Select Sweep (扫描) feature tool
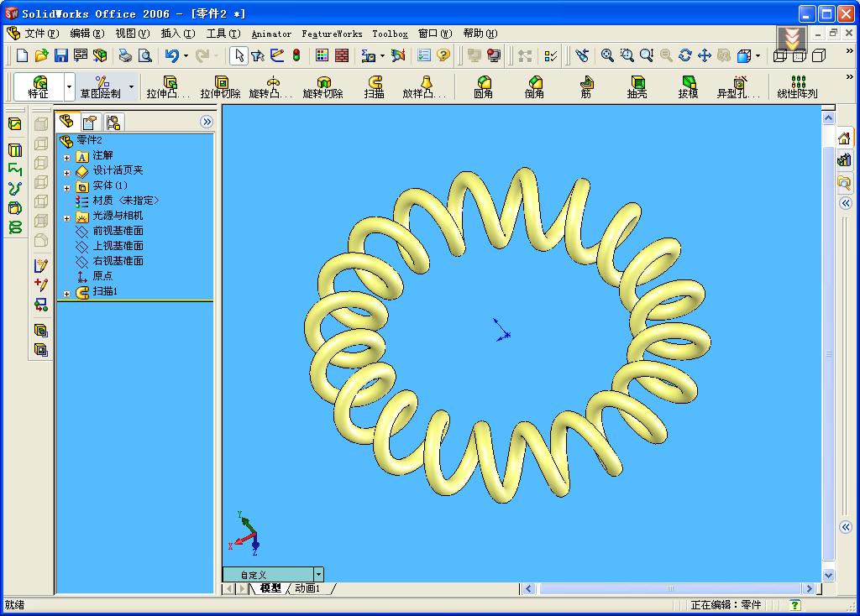This screenshot has width=860, height=616. coord(375,87)
